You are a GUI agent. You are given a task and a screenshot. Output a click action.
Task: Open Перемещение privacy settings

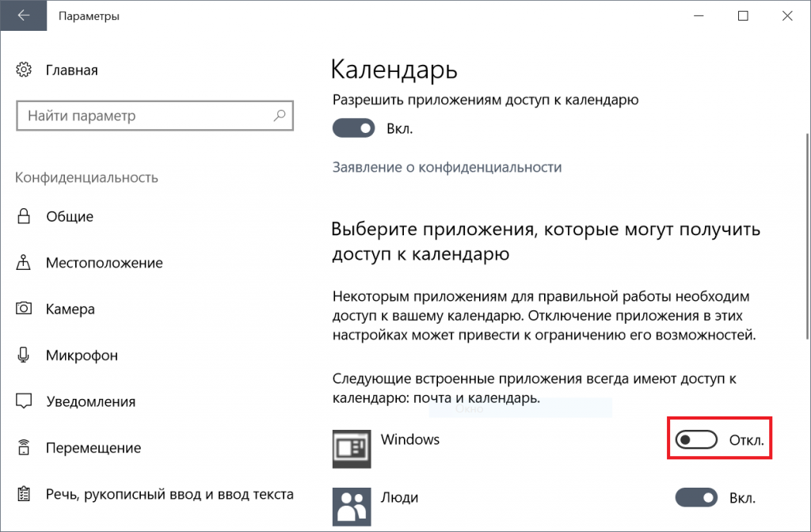click(93, 448)
